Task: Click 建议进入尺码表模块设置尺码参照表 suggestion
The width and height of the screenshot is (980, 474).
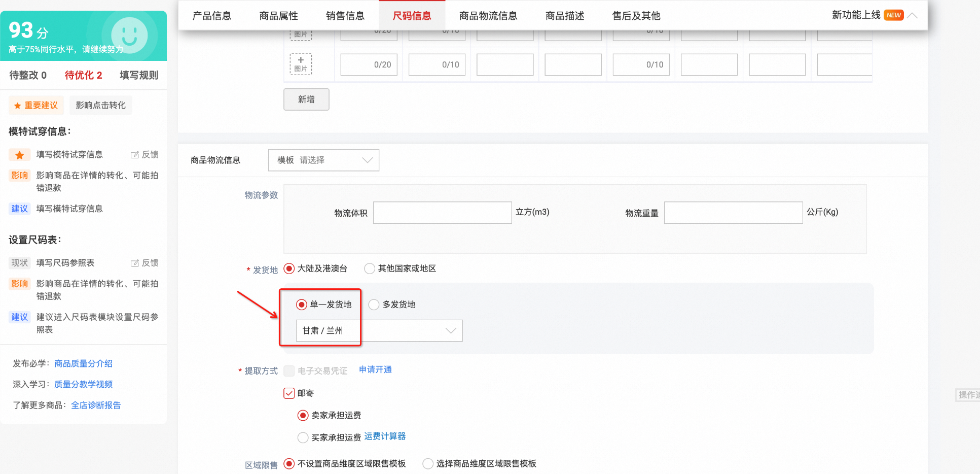Action: [97, 324]
